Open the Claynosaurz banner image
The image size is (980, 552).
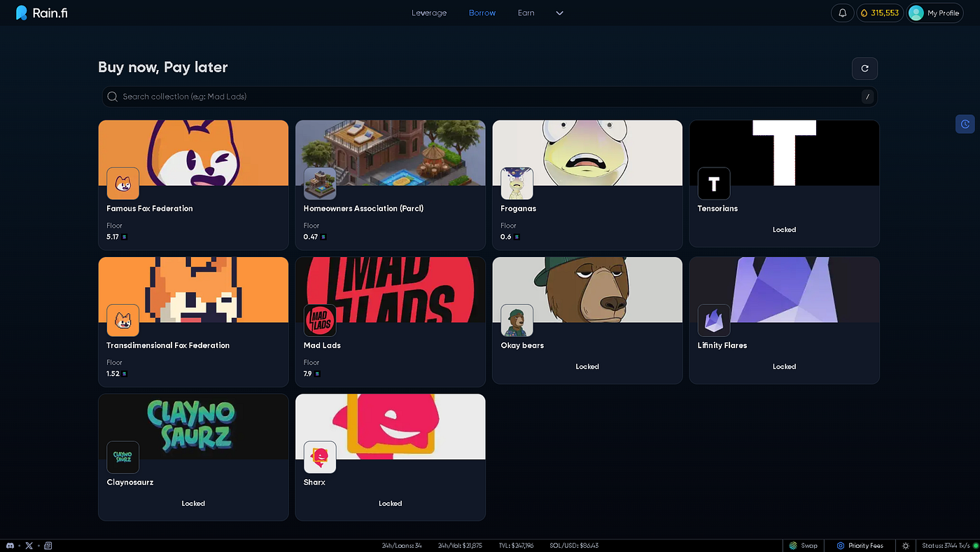click(193, 427)
